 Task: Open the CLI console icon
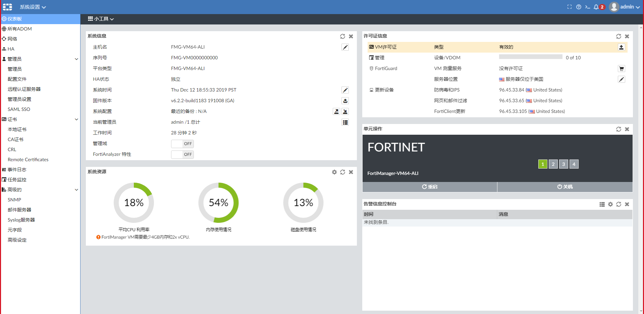pos(588,7)
